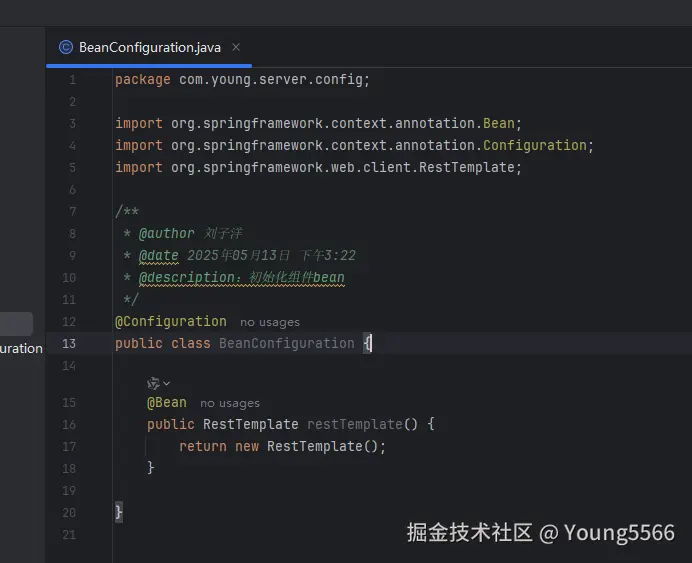Click the BeanConfiguration class name
This screenshot has height=563, width=692.
coord(287,343)
